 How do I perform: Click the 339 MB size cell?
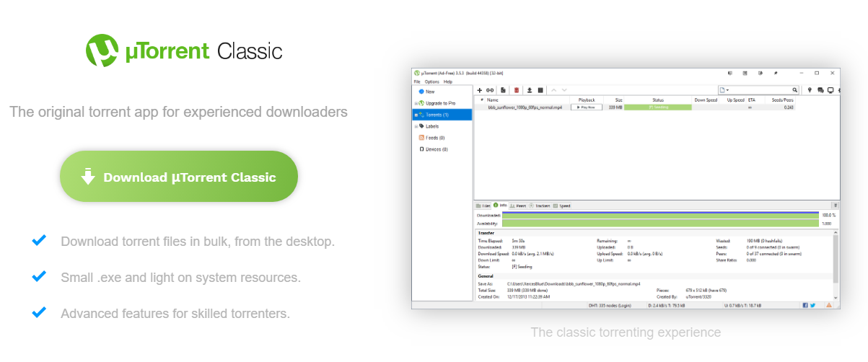pyautogui.click(x=615, y=107)
